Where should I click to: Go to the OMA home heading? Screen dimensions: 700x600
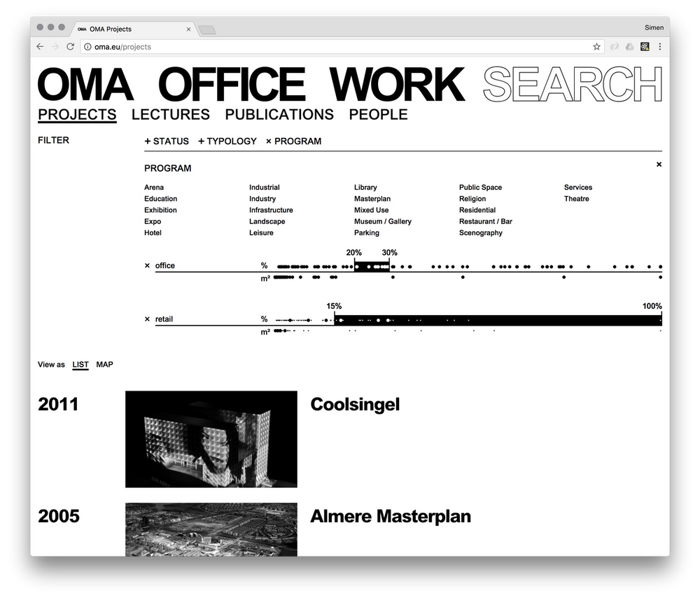[x=85, y=84]
